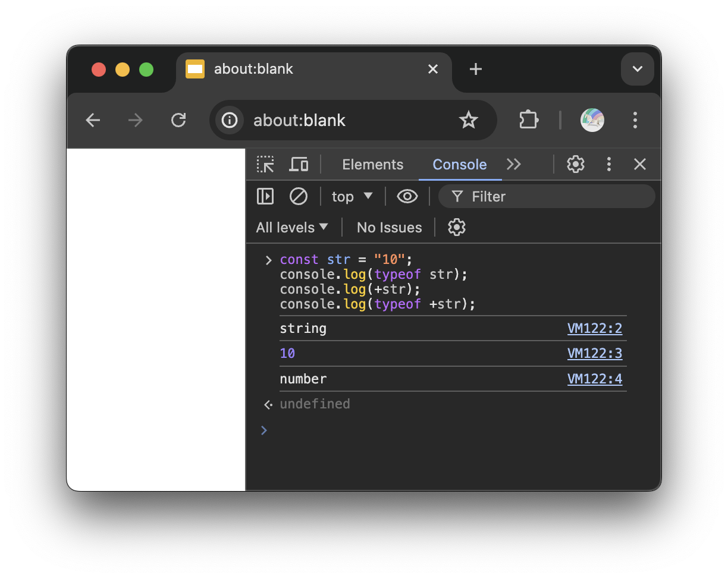Open the top JavaScript context dropdown
Screen dimensions: 728x579
click(x=352, y=197)
